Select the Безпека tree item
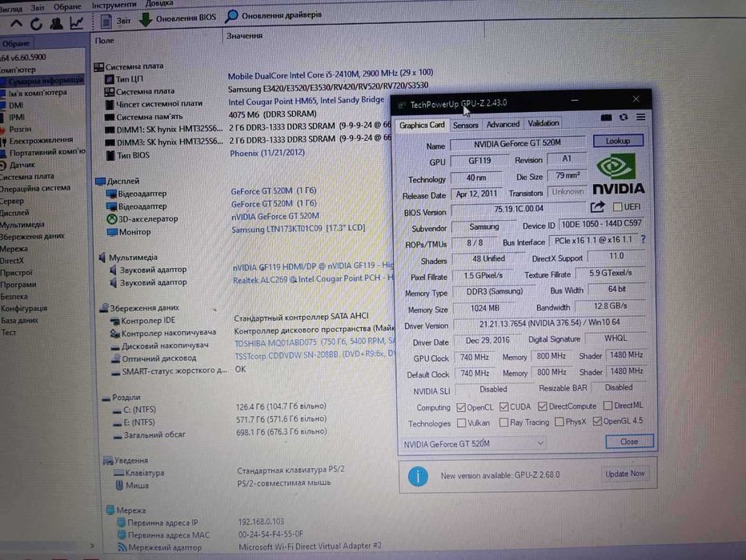The image size is (746, 560). [14, 296]
